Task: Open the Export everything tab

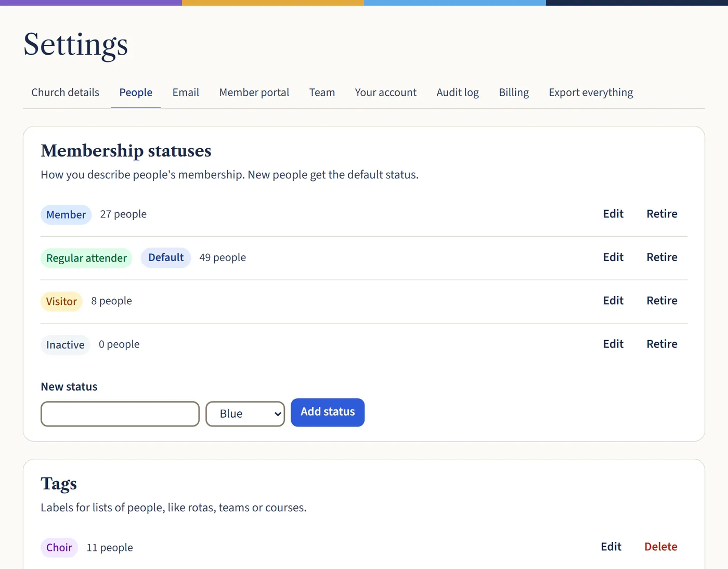Action: coord(591,93)
